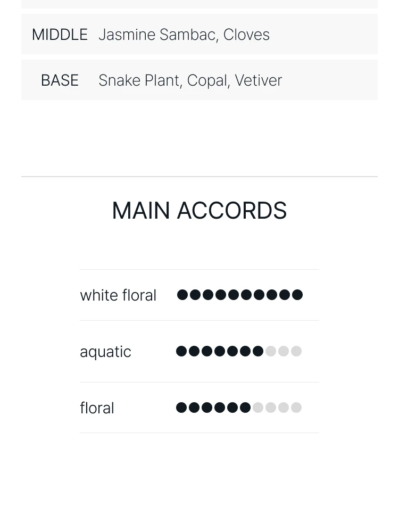Click first filled dot of floral rating
The height and width of the screenshot is (532, 399).
pyautogui.click(x=181, y=408)
